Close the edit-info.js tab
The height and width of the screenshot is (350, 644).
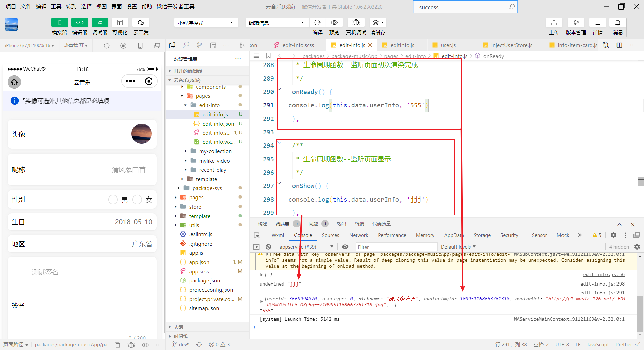point(370,45)
